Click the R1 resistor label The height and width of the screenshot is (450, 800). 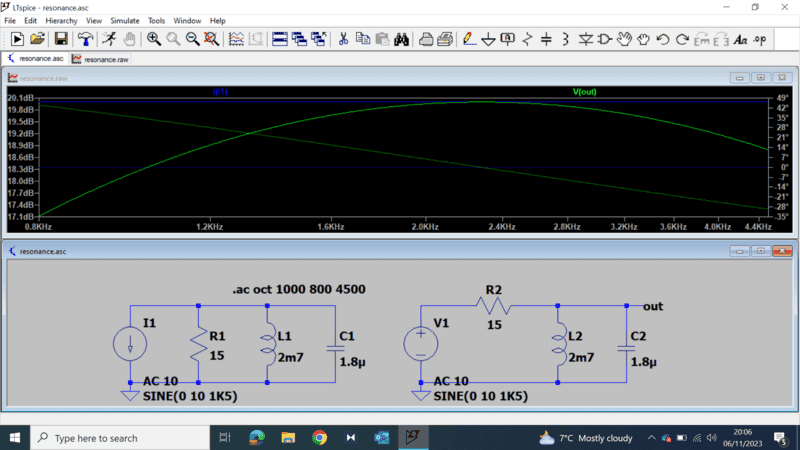(217, 336)
